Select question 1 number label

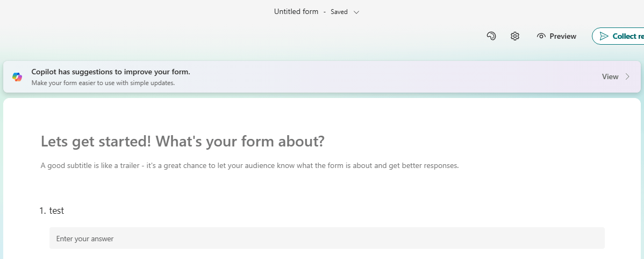pos(43,211)
